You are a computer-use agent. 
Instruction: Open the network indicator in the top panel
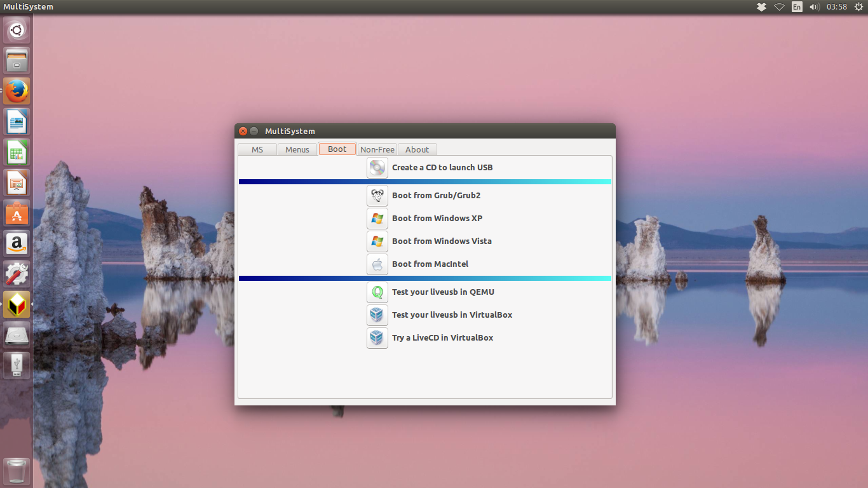coord(779,7)
